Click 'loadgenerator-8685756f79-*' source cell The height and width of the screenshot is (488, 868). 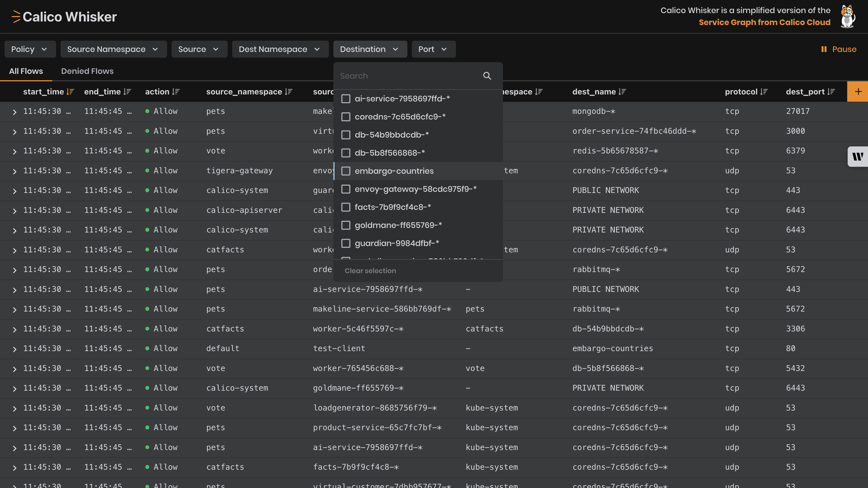click(x=375, y=408)
